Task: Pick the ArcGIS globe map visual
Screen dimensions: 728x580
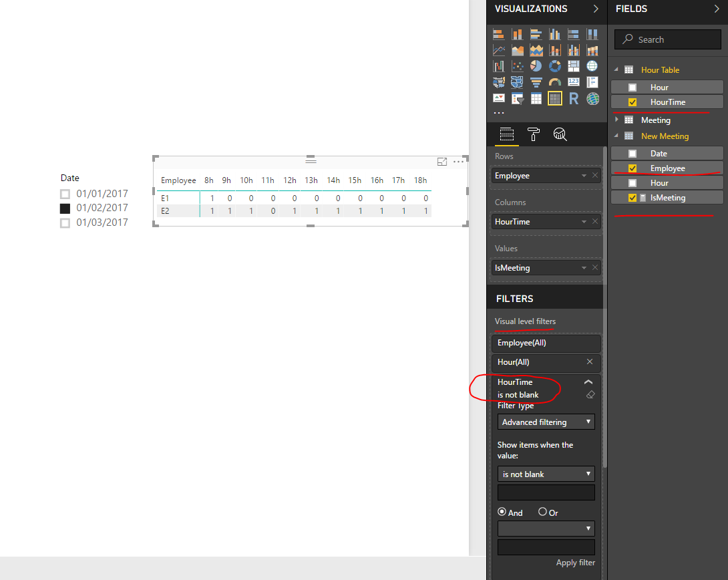Action: [x=592, y=98]
